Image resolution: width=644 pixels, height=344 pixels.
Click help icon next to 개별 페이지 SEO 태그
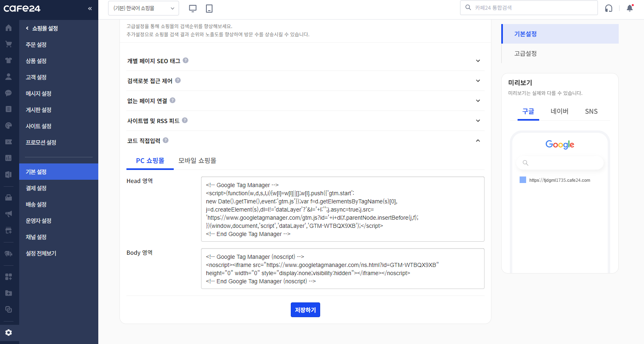point(186,60)
